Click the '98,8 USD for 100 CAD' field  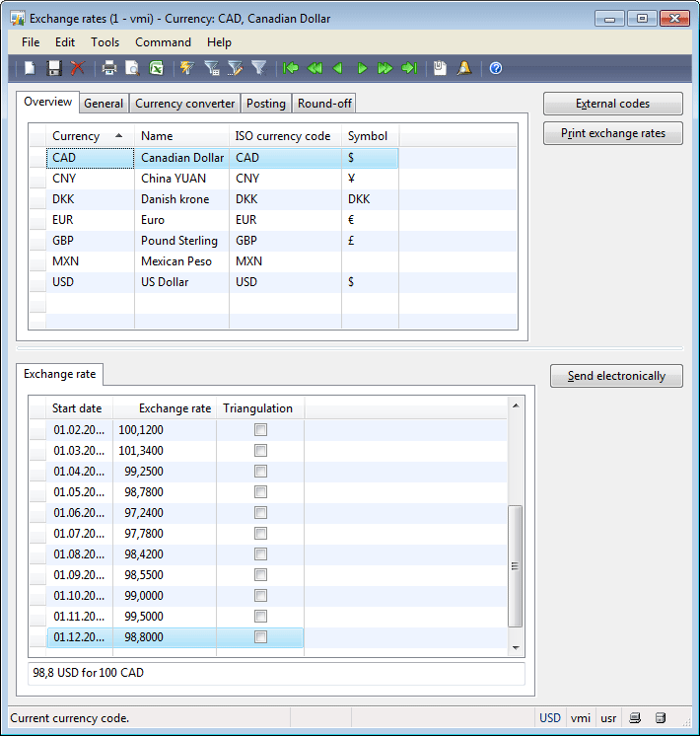coord(276,673)
